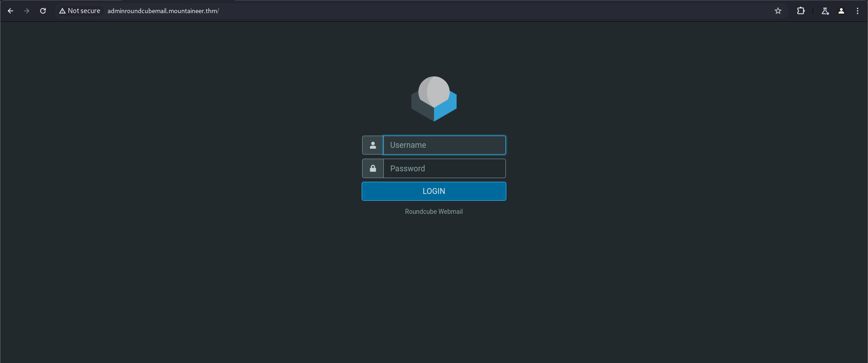
Task: Click the browser back arrow
Action: (x=10, y=11)
